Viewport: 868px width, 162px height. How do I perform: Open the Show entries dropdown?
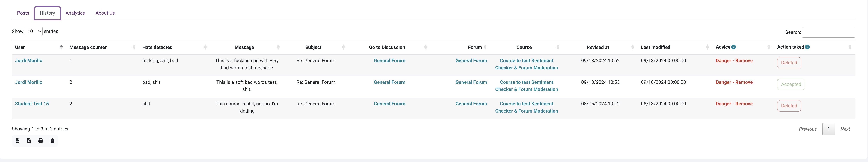pos(34,31)
